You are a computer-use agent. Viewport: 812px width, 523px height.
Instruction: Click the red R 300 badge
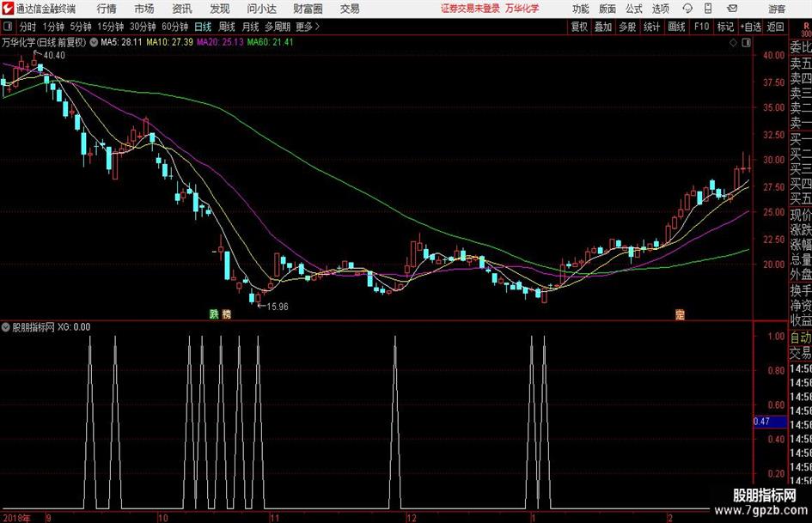[x=806, y=29]
